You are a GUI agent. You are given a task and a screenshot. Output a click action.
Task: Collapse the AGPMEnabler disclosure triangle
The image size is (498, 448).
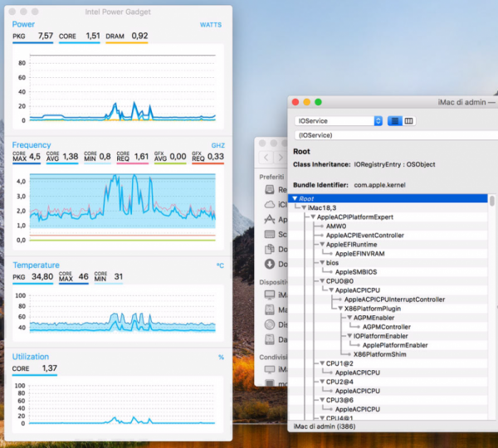click(x=350, y=318)
